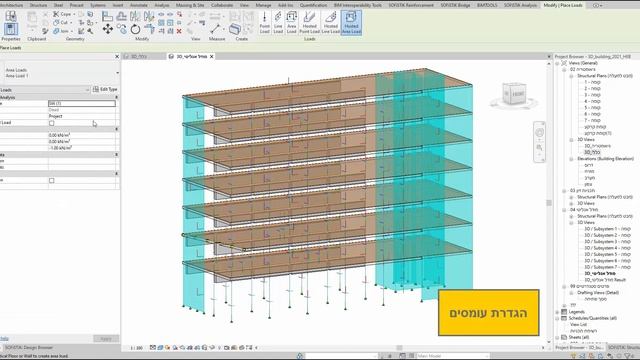
Task: Open the Annotate ribbon tab
Action: click(139, 5)
